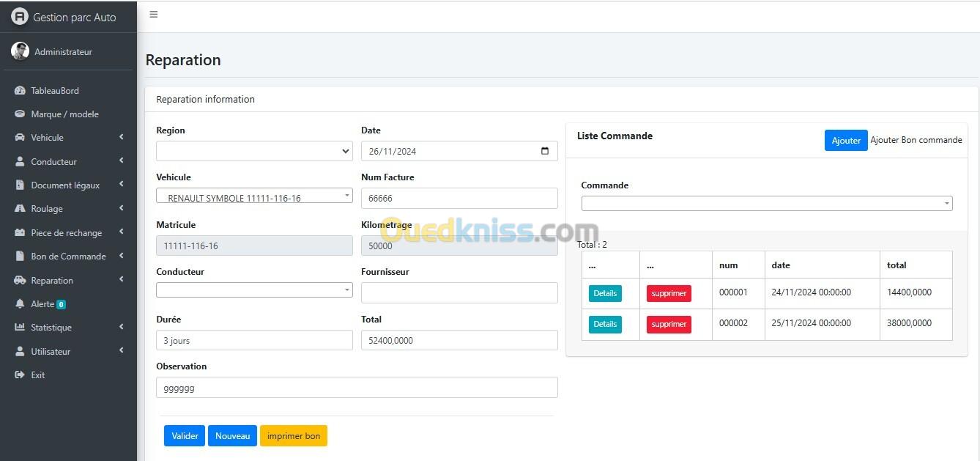Open the Conducteur dropdown in the form
The width and height of the screenshot is (980, 461).
[x=253, y=290]
